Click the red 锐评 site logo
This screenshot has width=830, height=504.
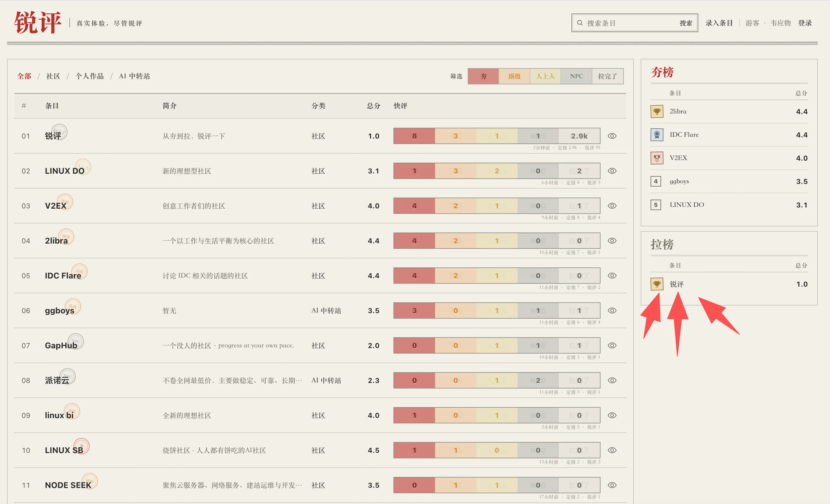(x=38, y=23)
